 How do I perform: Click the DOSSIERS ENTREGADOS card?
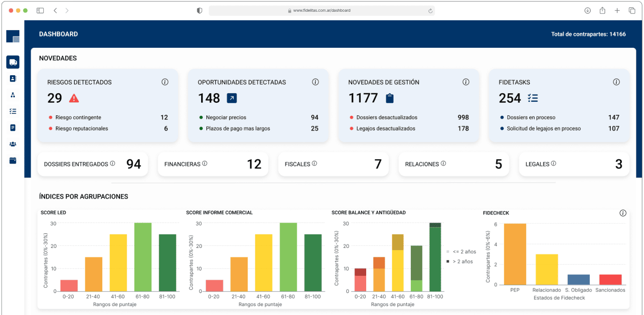pos(92,164)
